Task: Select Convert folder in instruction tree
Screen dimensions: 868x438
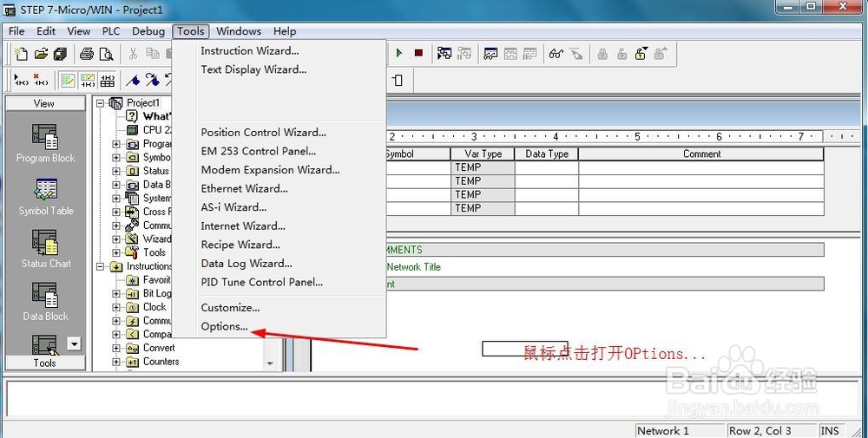Action: pyautogui.click(x=158, y=348)
